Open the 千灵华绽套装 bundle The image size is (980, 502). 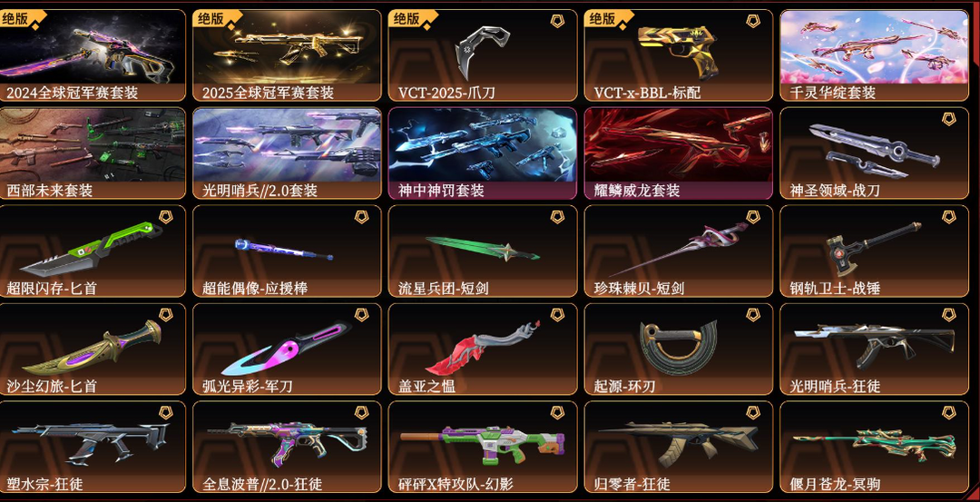pos(875,55)
